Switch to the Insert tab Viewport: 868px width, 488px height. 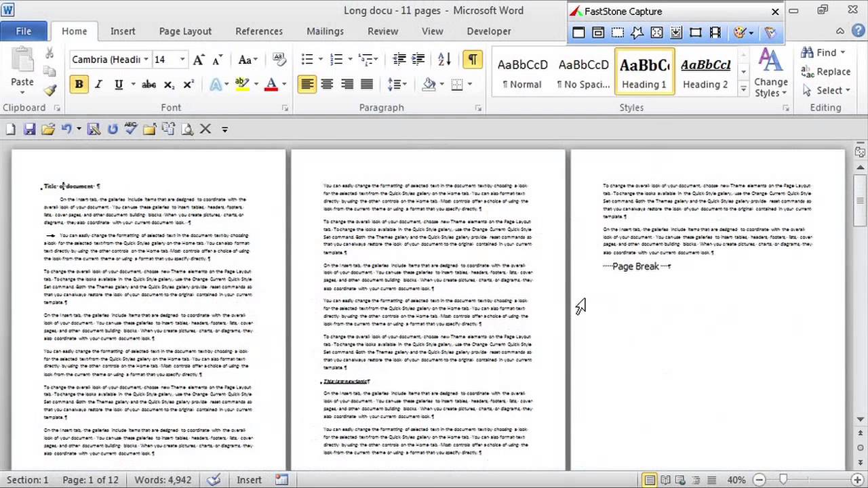123,31
